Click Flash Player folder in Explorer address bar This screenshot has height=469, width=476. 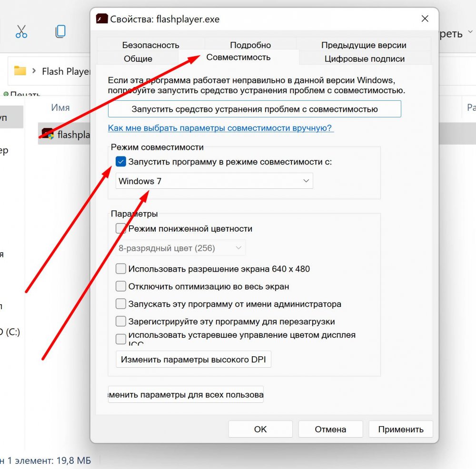[x=66, y=71]
